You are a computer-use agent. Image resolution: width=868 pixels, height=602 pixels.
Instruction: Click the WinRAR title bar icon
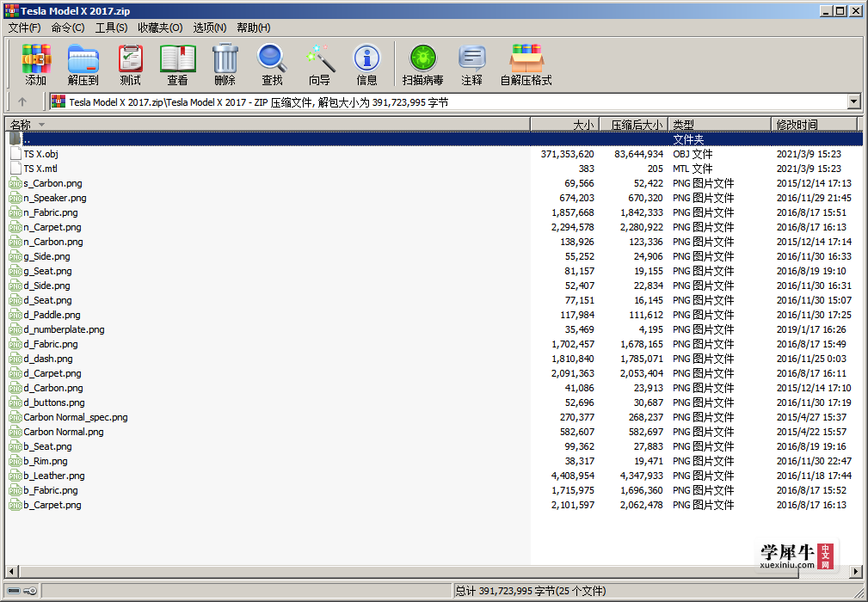11,10
